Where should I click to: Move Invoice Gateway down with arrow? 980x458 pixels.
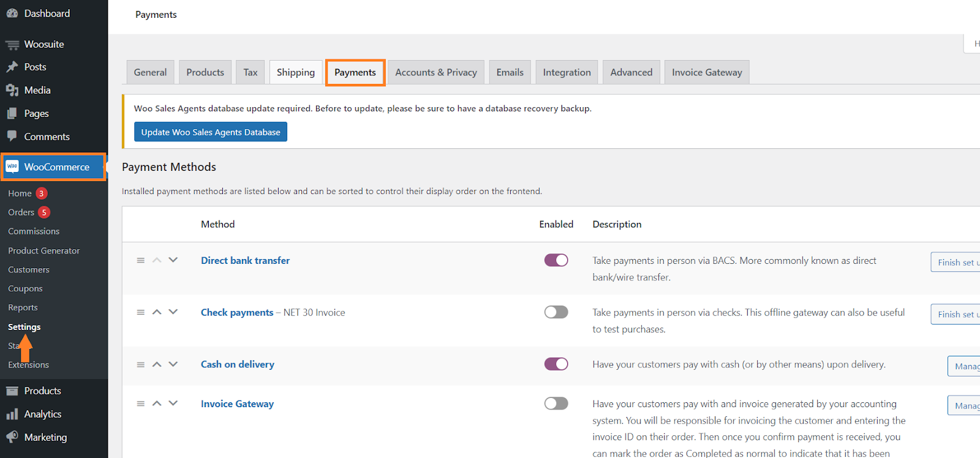point(173,403)
